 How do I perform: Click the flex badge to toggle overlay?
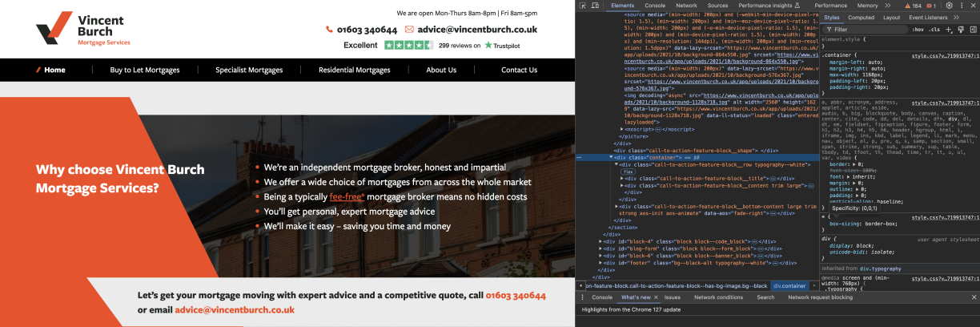629,172
